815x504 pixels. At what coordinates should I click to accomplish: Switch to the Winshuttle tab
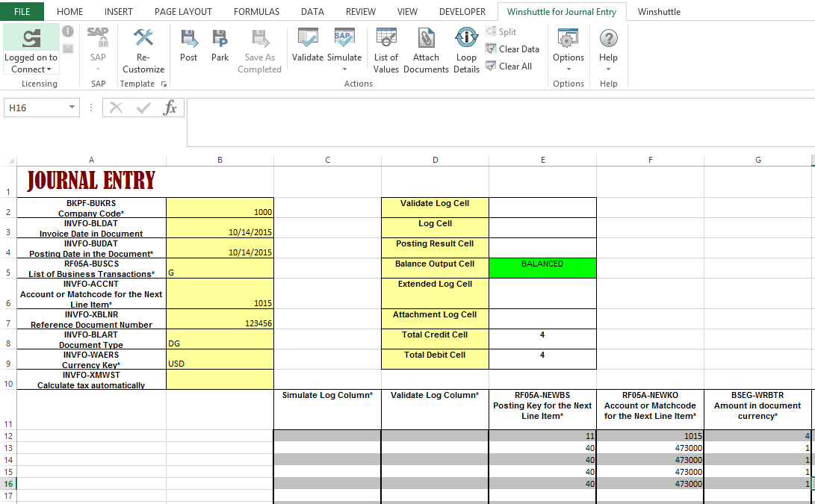coord(659,11)
